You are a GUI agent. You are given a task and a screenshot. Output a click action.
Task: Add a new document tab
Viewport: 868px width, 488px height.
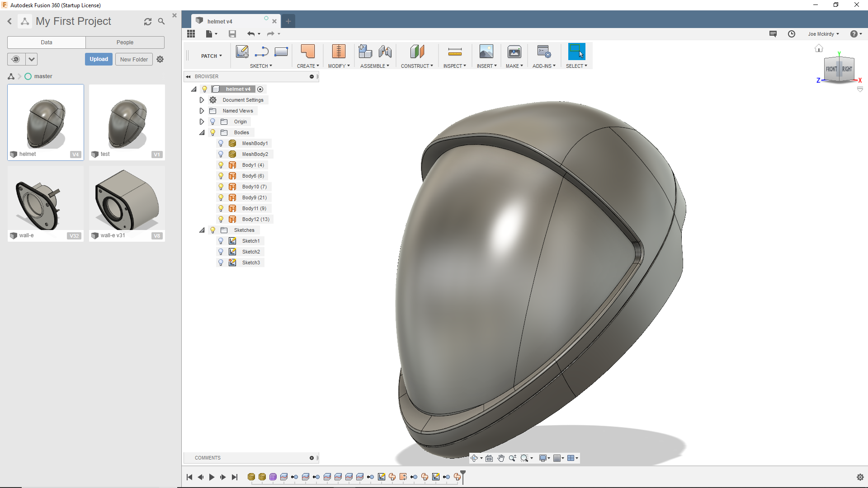click(288, 21)
